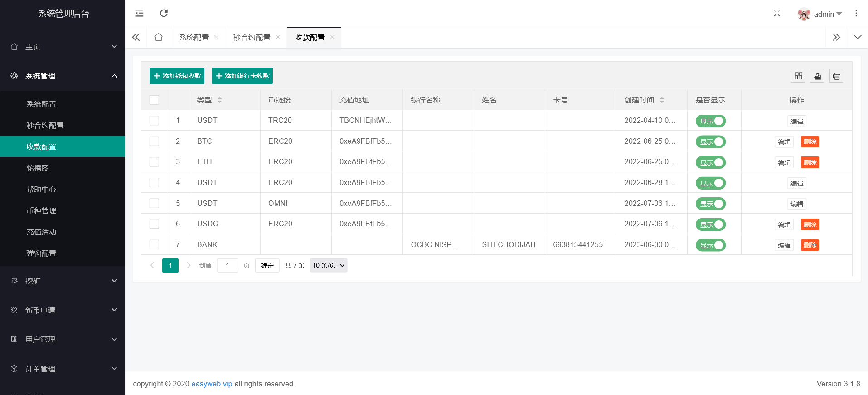Click the print icon above table
This screenshot has height=395, width=868.
pyautogui.click(x=836, y=76)
